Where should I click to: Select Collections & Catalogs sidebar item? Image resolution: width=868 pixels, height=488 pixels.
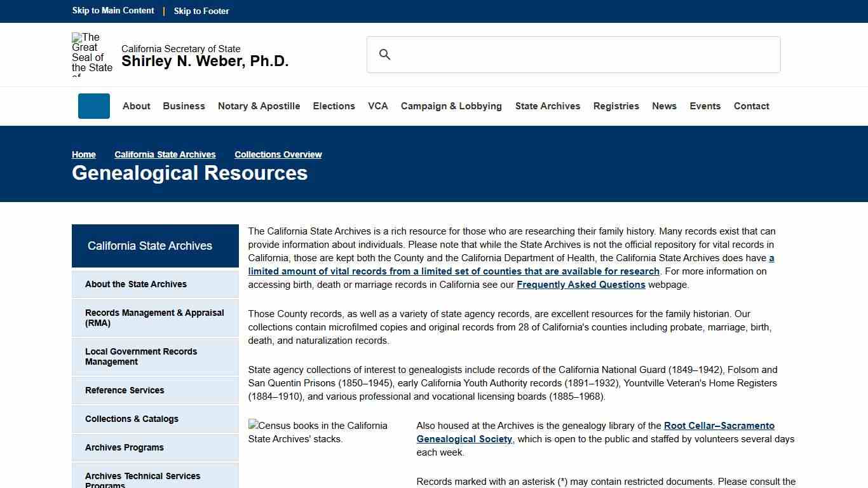tap(132, 419)
